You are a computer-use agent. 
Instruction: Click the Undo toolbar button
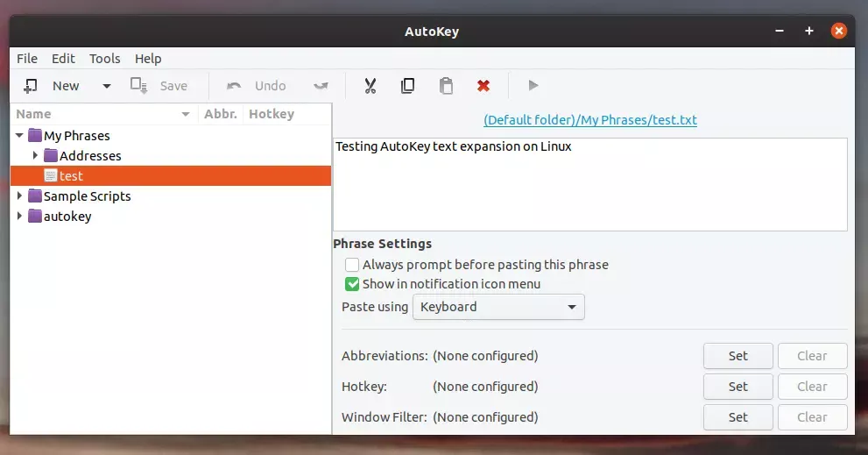tap(256, 86)
